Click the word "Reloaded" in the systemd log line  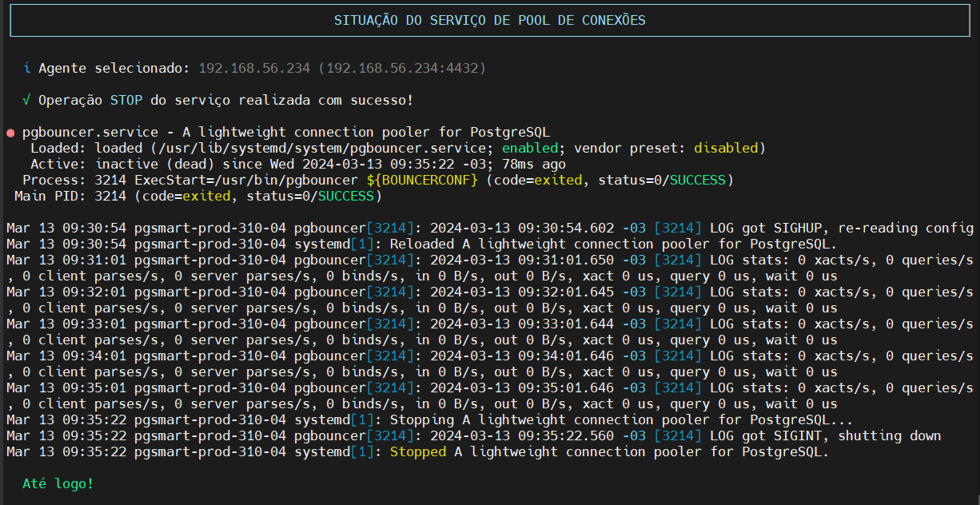tap(422, 244)
